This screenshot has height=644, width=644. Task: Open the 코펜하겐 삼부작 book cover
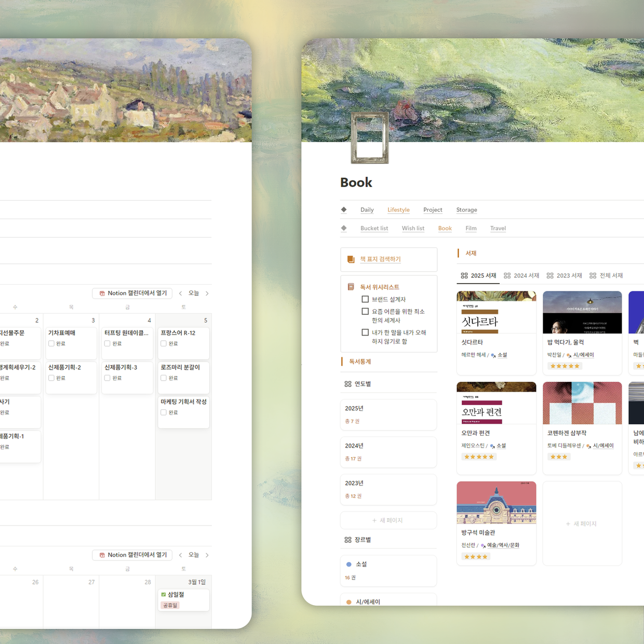click(582, 403)
